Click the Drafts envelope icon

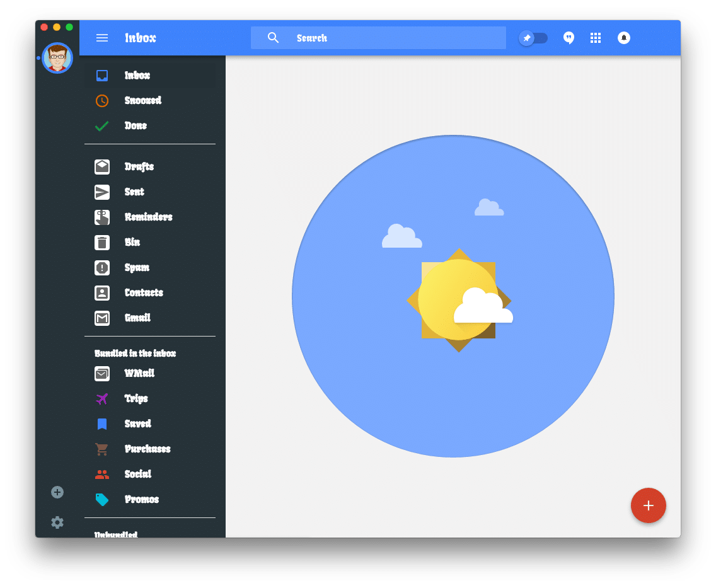102,166
